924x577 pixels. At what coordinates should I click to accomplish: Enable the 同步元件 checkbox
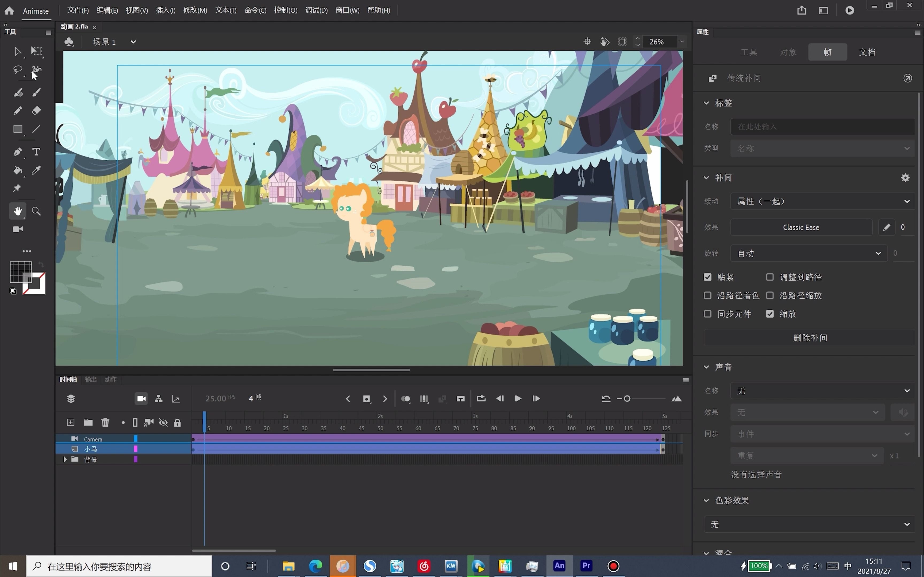(x=707, y=314)
